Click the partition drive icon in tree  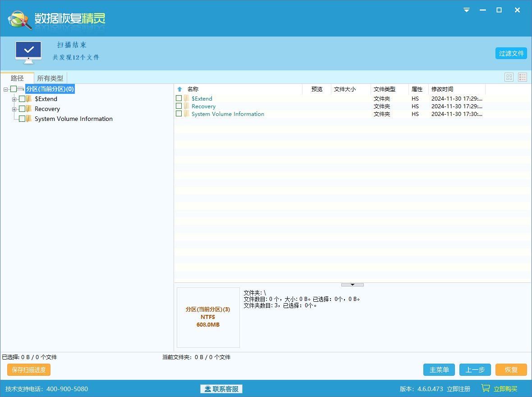[21, 89]
